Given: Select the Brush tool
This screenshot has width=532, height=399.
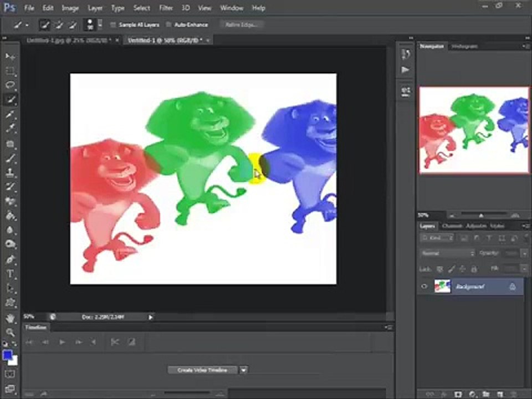Looking at the screenshot, I should pyautogui.click(x=10, y=158).
